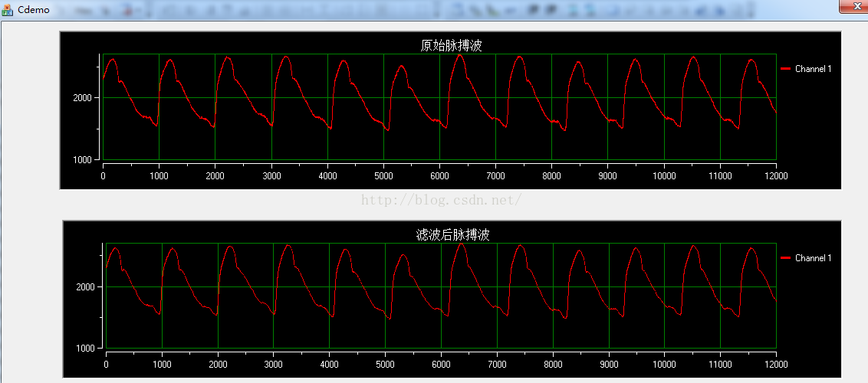
Task: Click x-axis label 7000 in 滤波后脉搏波 chart
Action: [x=497, y=364]
